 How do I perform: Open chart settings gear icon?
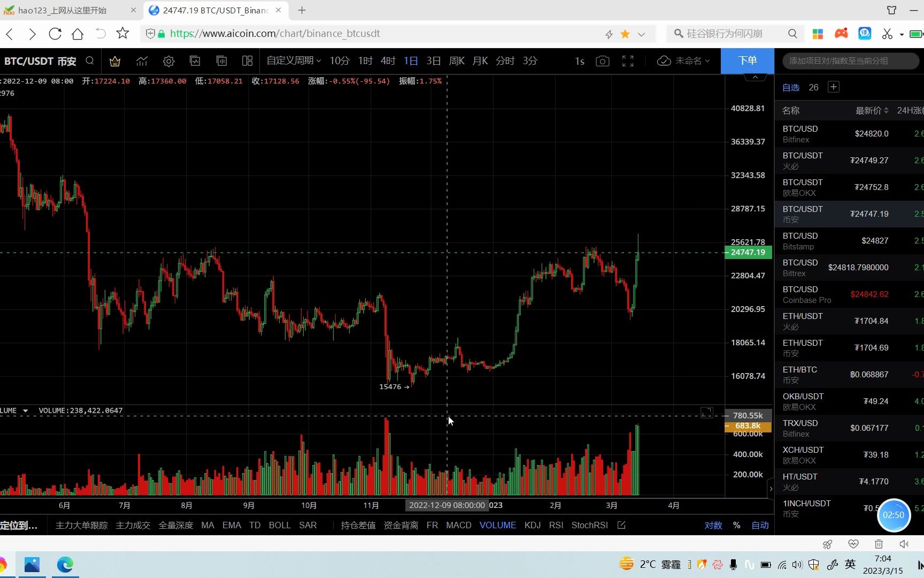click(168, 61)
